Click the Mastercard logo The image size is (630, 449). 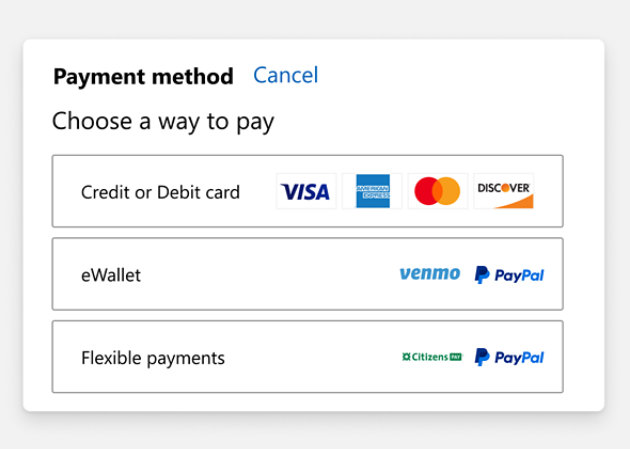click(437, 191)
